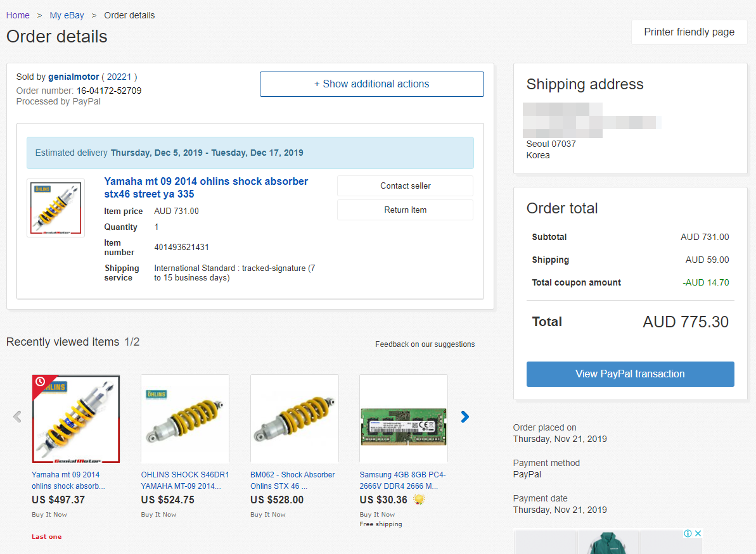Open Samsung RAM module item image
756x554 pixels.
click(x=404, y=419)
